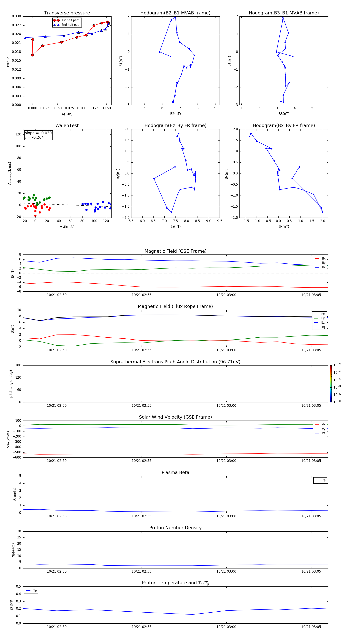
Task: Click the 'V_remaining(km/s)' y-axis label
Action: click(x=10, y=173)
